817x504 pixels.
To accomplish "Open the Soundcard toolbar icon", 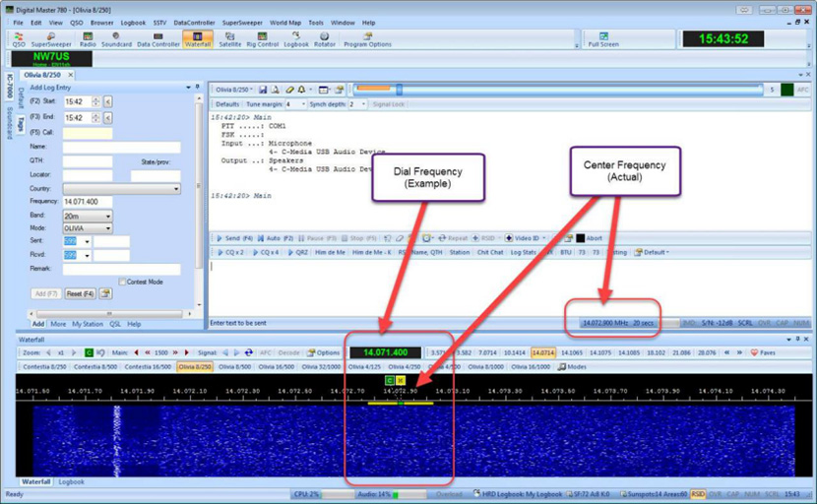I will pyautogui.click(x=116, y=39).
